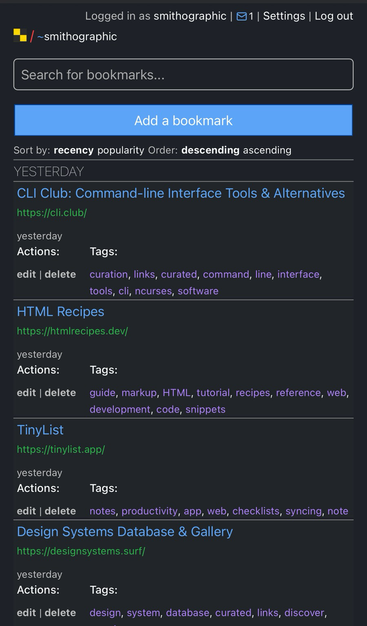367x626 pixels.
Task: Go to ~smithographic profile breadcrumb
Action: tap(77, 36)
